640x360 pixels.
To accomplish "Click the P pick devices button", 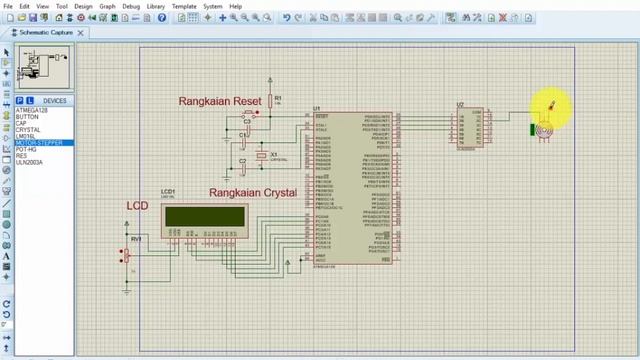I will pyautogui.click(x=20, y=100).
